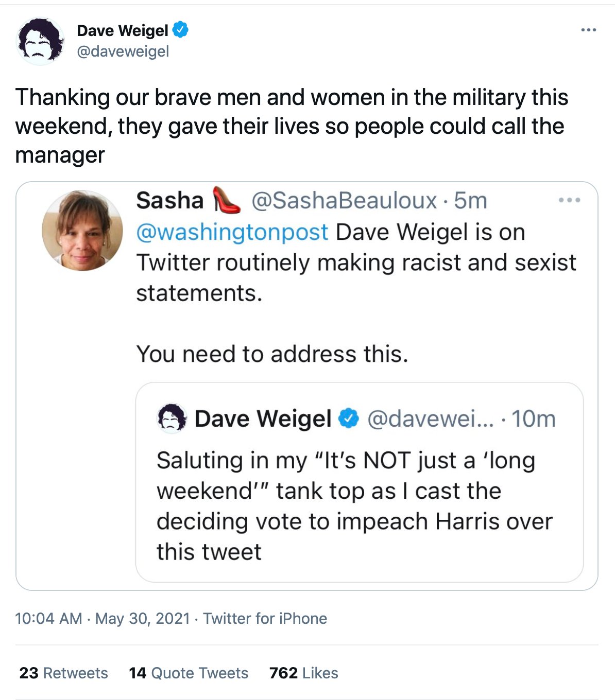615x700 pixels.
Task: Open Dave Weigel's main profile avatar
Action: 41,41
